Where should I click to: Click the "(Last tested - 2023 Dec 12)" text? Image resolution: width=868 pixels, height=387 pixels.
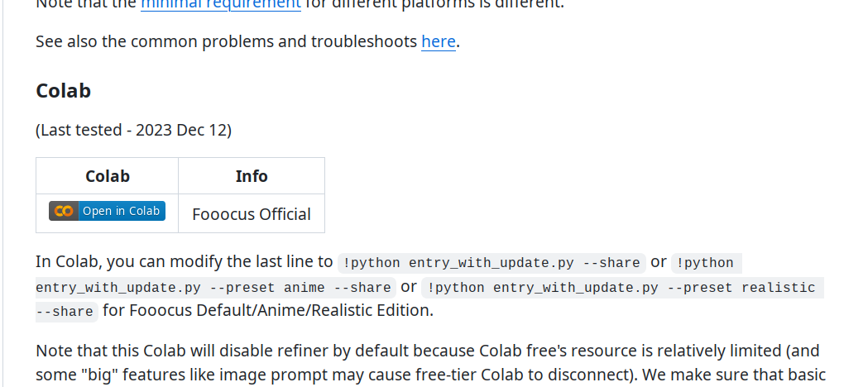pyautogui.click(x=133, y=130)
